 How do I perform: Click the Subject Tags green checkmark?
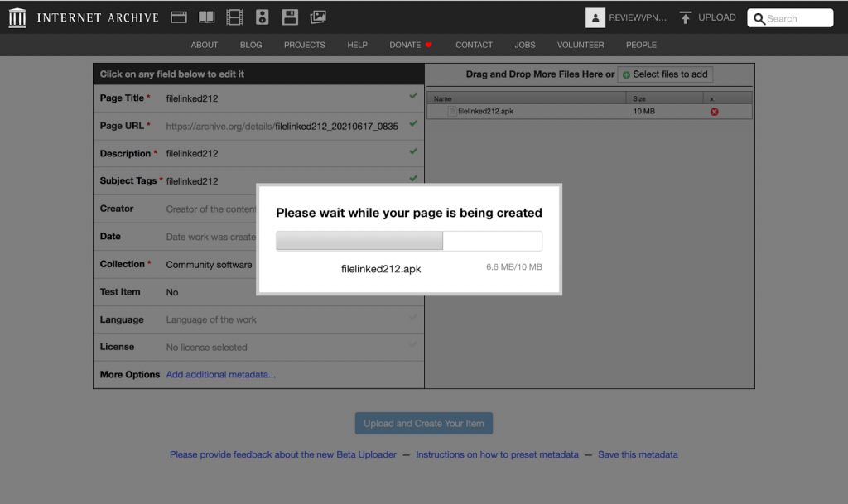413,178
